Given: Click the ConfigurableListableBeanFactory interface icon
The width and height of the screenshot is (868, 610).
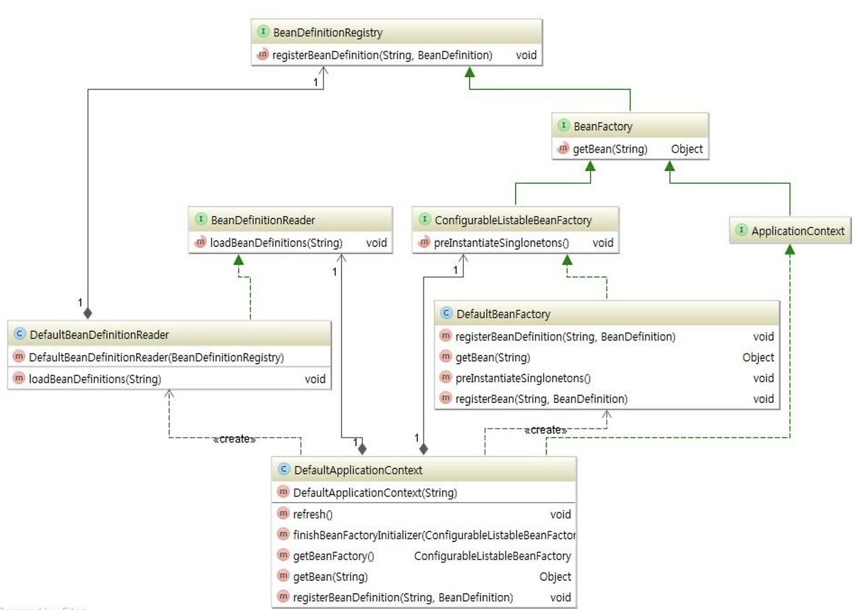Looking at the screenshot, I should (x=425, y=220).
